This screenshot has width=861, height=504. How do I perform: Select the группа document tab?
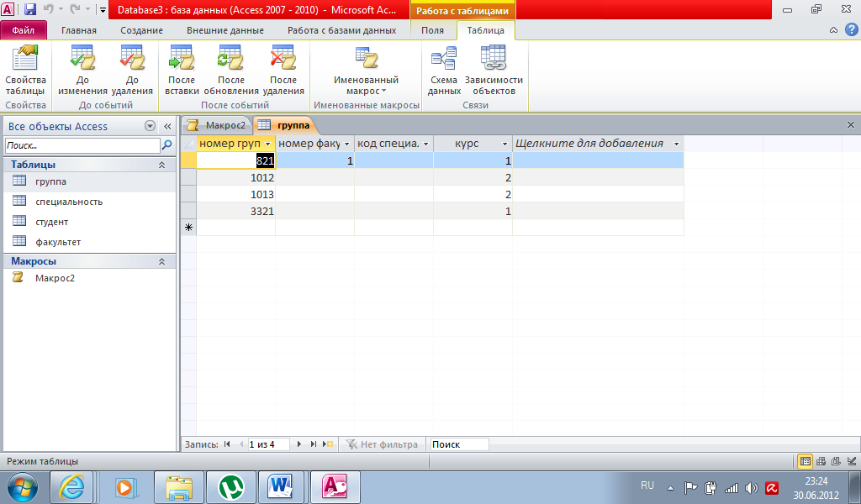click(284, 125)
